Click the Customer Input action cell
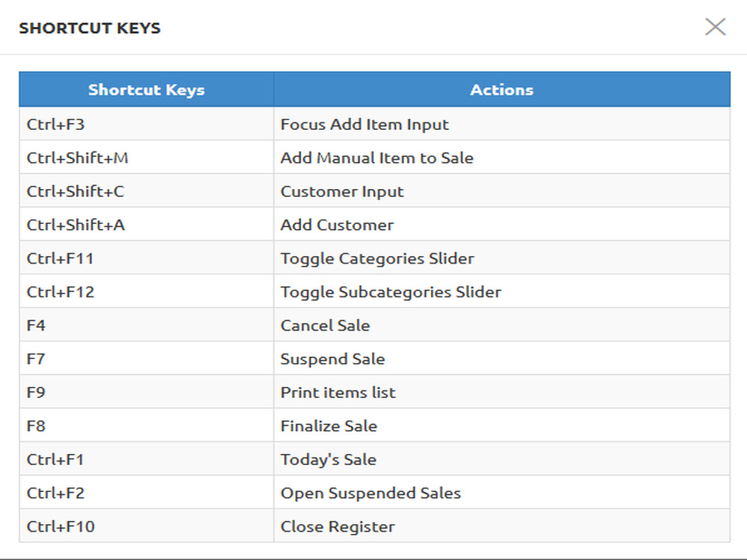Viewport: 747px width, 560px height. (502, 191)
